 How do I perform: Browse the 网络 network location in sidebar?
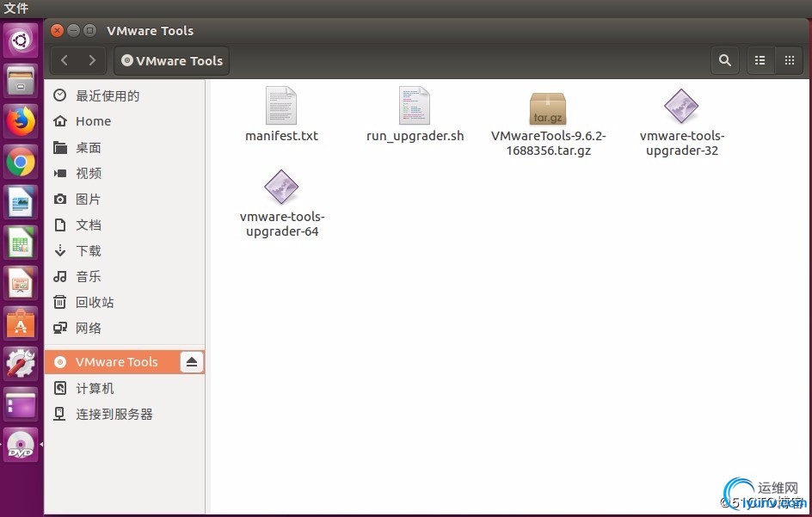[x=125, y=328]
